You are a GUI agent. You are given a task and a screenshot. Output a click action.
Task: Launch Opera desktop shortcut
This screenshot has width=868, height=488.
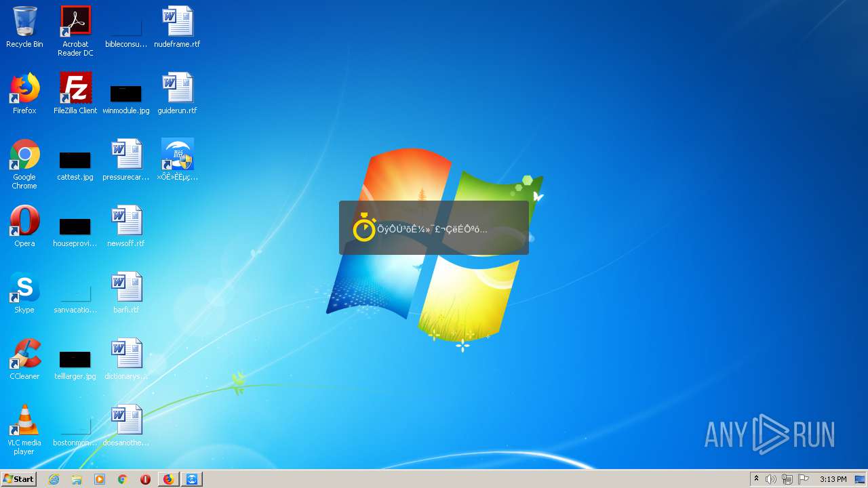(x=24, y=226)
